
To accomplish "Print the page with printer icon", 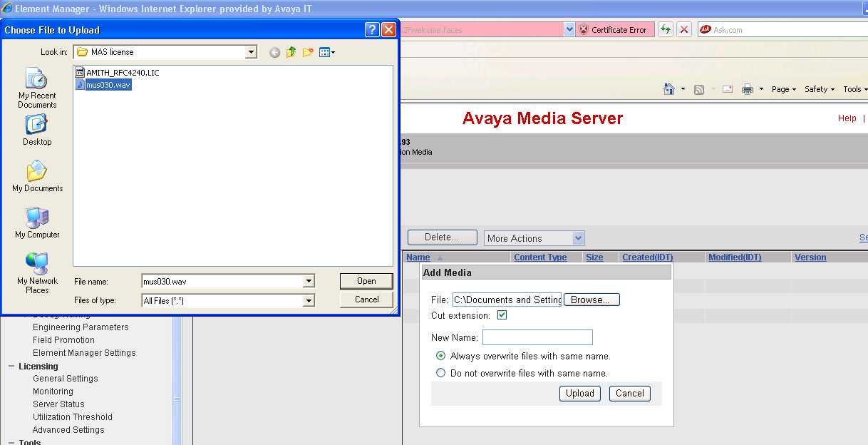I will tap(748, 89).
